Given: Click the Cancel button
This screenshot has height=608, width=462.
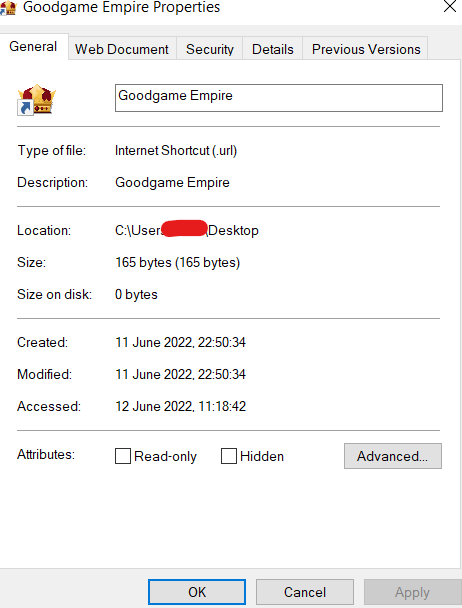Looking at the screenshot, I should click(305, 592).
